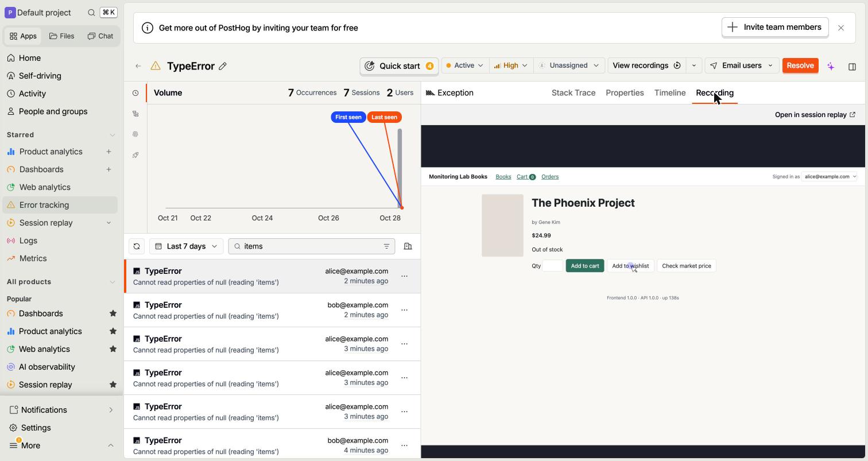
Task: Dismiss the invite-your-team banner
Action: pyautogui.click(x=841, y=28)
